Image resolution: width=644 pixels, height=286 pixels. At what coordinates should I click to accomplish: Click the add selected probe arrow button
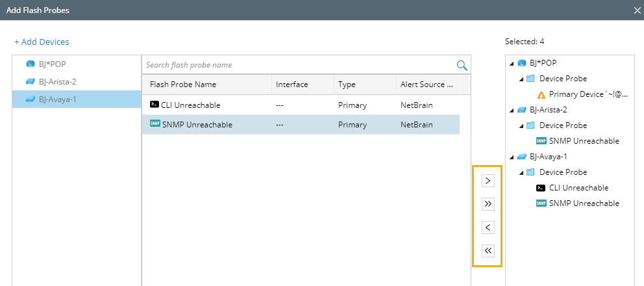488,181
